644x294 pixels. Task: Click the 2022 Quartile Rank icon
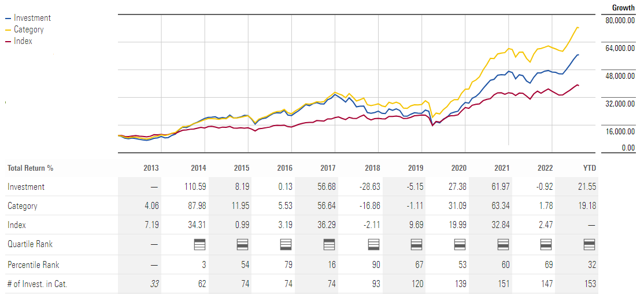546,245
